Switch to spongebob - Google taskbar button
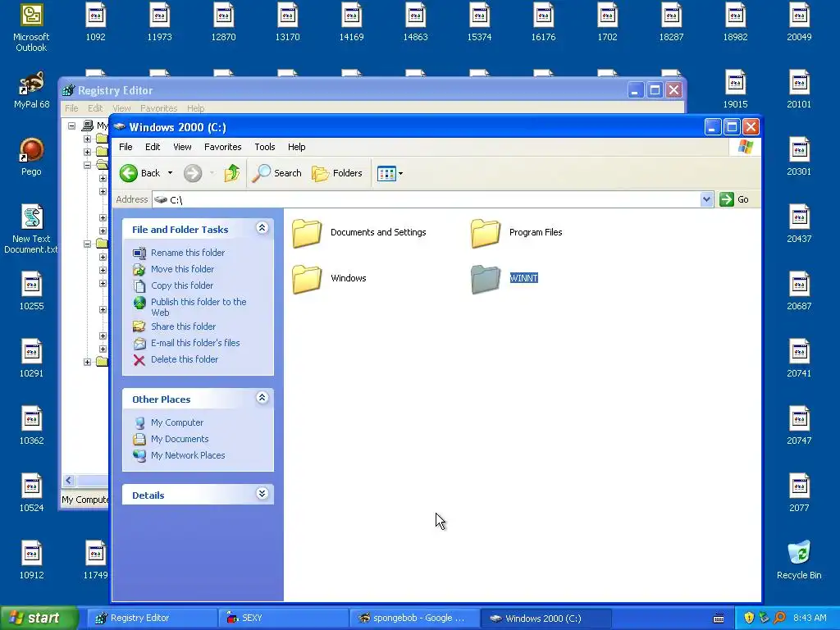The width and height of the screenshot is (840, 630). 414,618
